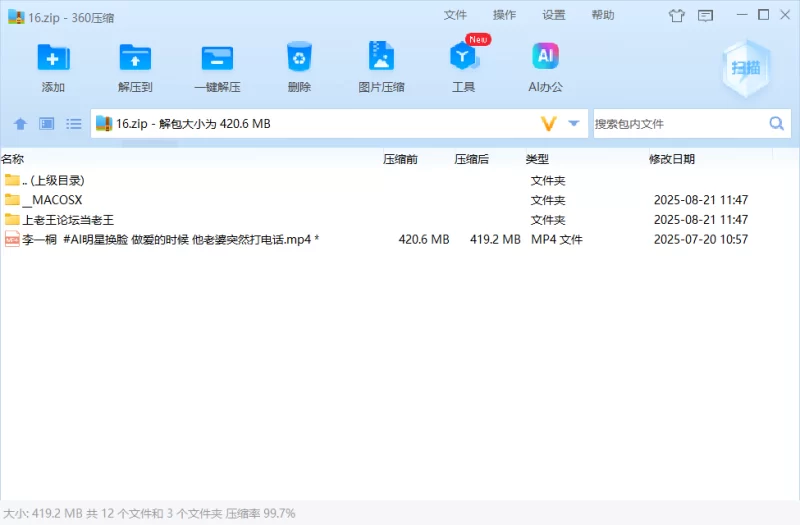
Task: Maximize the 360压缩 window
Action: pyautogui.click(x=764, y=15)
